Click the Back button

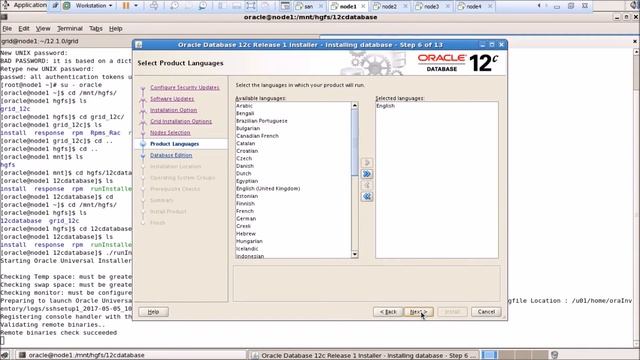pyautogui.click(x=388, y=312)
